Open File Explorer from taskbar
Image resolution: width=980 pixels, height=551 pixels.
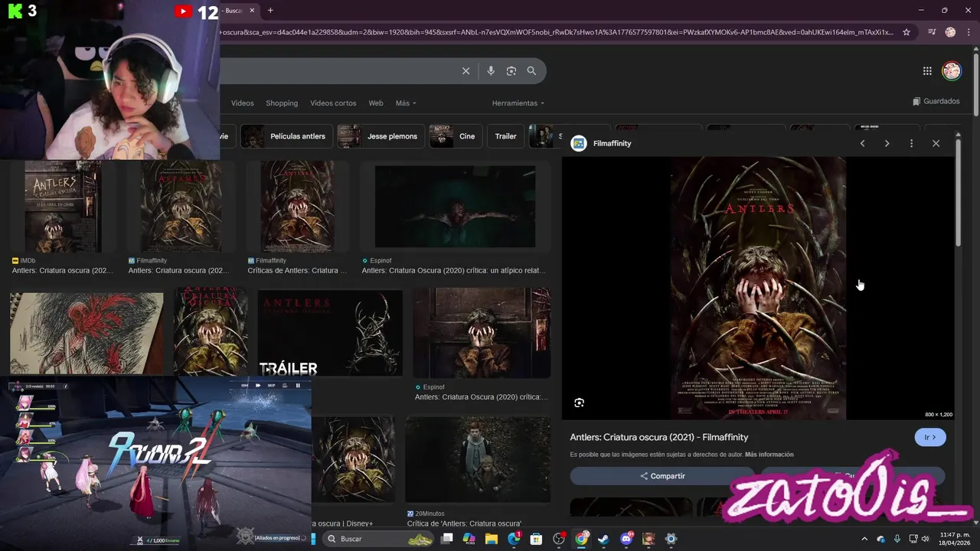[492, 539]
